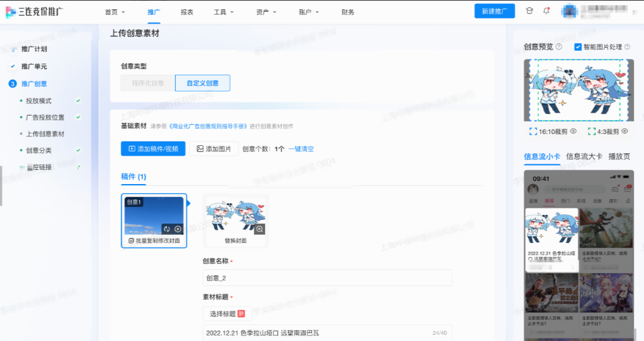This screenshot has width=644, height=341.
Task: Go to 广告投放位置 in sidebar
Action: [45, 117]
